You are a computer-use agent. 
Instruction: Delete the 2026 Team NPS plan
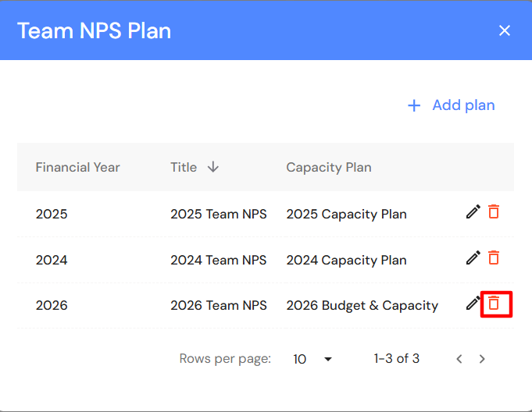click(494, 304)
